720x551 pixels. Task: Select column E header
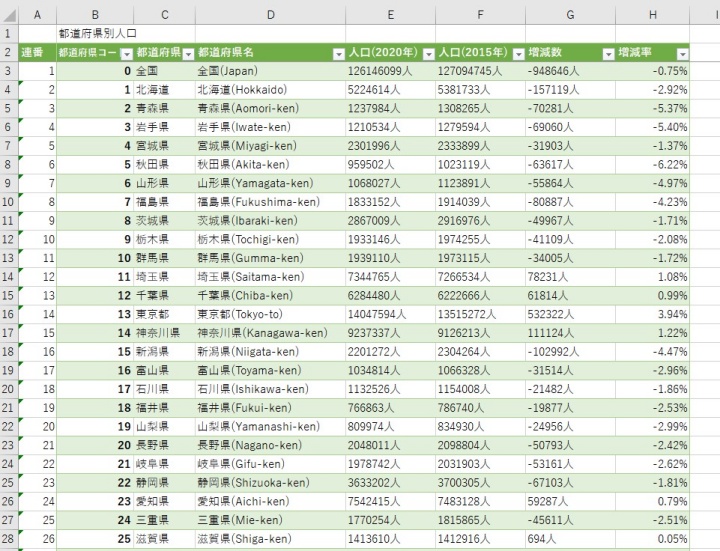pyautogui.click(x=390, y=15)
